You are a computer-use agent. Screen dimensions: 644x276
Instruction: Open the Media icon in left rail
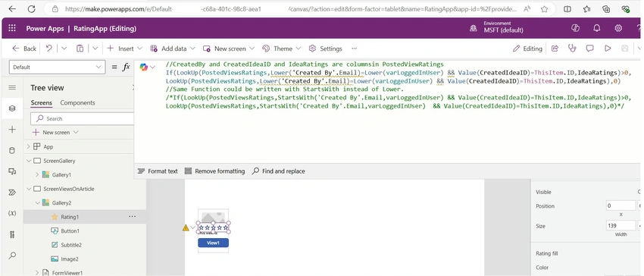[x=12, y=171]
